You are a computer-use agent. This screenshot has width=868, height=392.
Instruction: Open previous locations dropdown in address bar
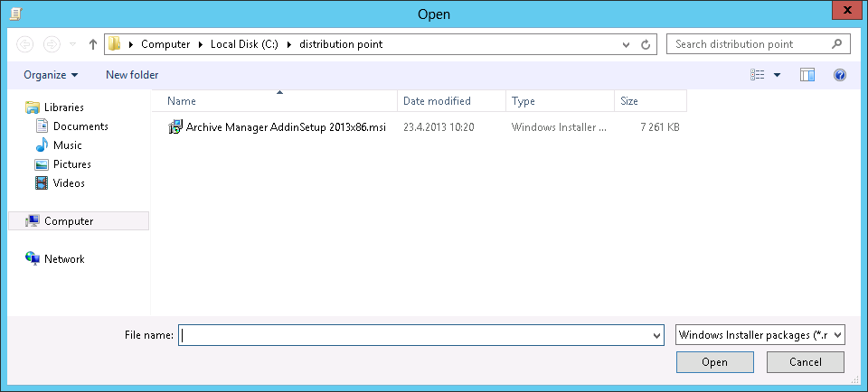(x=626, y=45)
